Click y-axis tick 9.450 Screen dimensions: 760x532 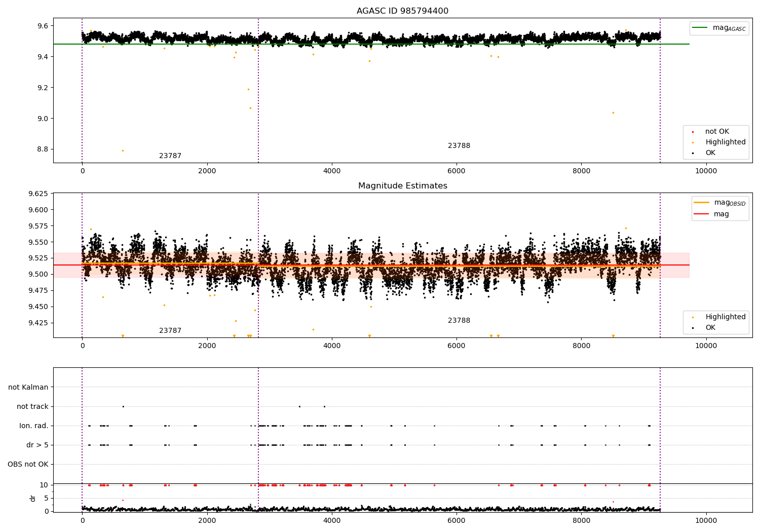point(38,307)
